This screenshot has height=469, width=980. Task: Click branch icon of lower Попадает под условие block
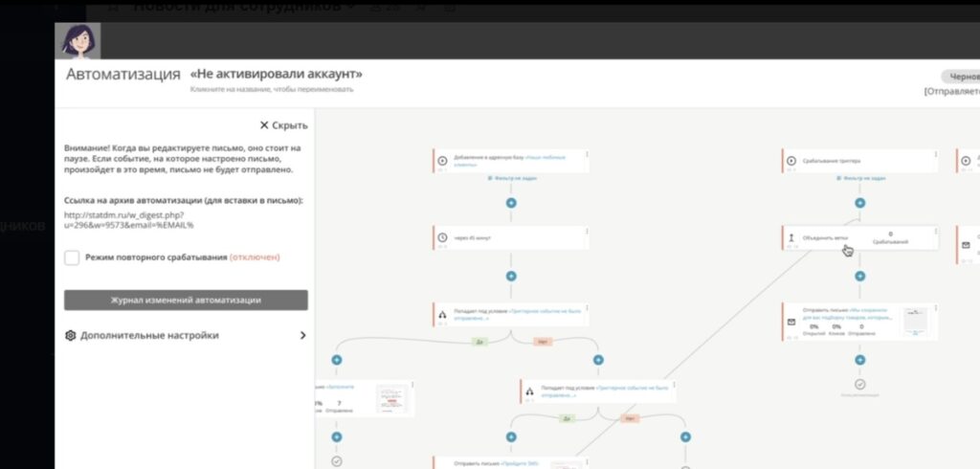coord(530,391)
